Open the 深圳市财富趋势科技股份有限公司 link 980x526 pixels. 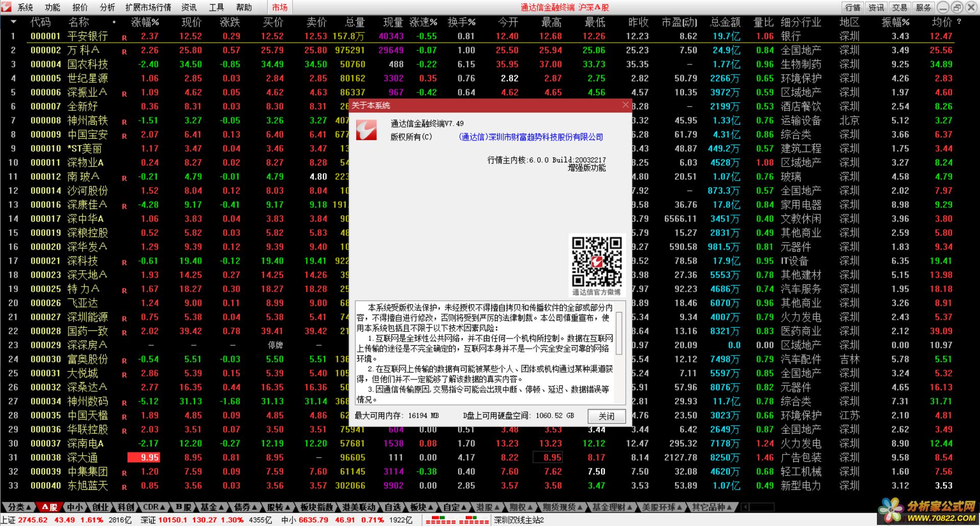tap(531, 137)
